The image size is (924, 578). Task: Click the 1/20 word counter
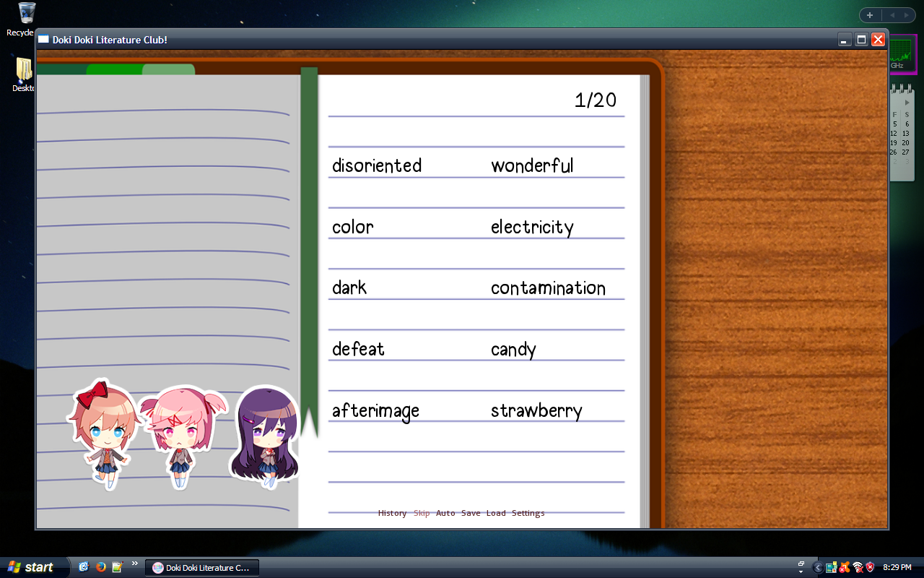[596, 100]
